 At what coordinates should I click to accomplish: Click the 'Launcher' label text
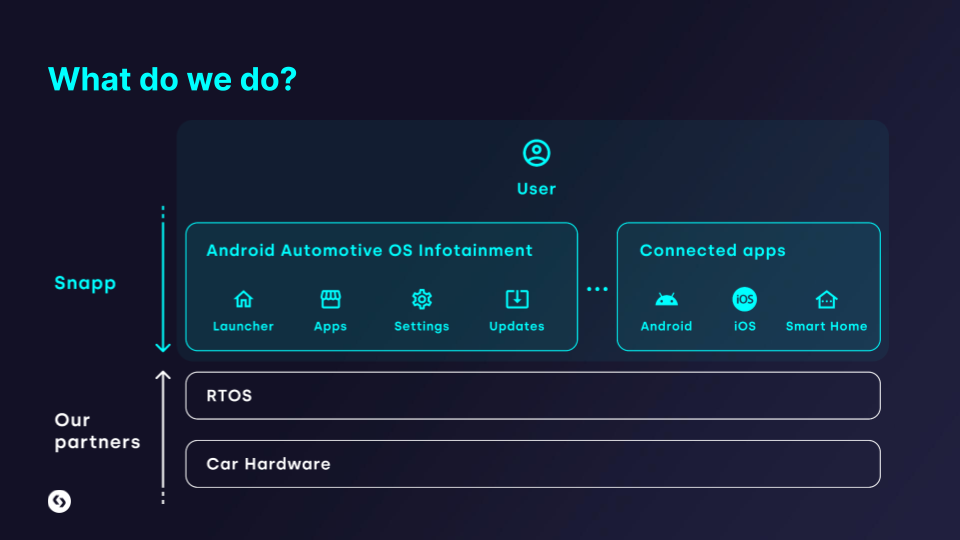pyautogui.click(x=243, y=326)
